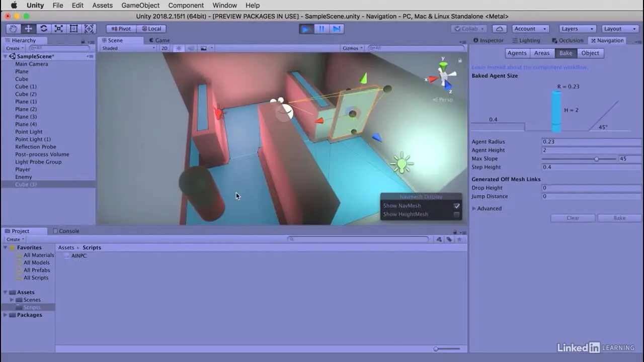Open the Window menu
The width and height of the screenshot is (644, 362).
[x=224, y=6]
